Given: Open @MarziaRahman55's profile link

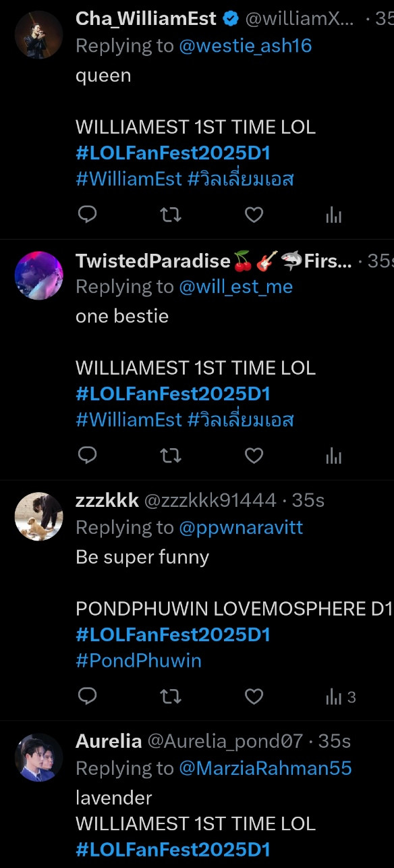Looking at the screenshot, I should (265, 768).
